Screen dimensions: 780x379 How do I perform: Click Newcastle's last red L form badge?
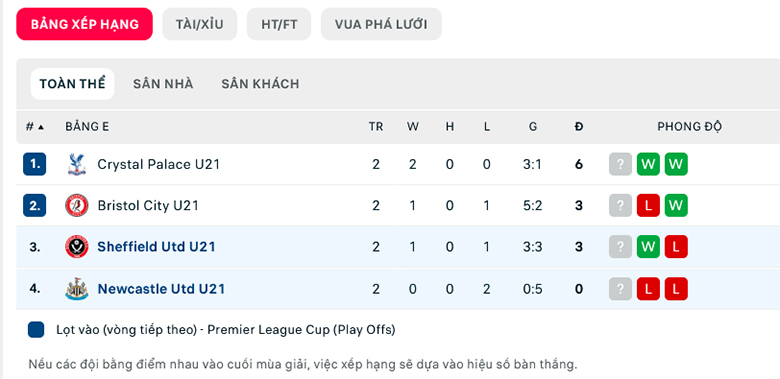click(x=676, y=289)
